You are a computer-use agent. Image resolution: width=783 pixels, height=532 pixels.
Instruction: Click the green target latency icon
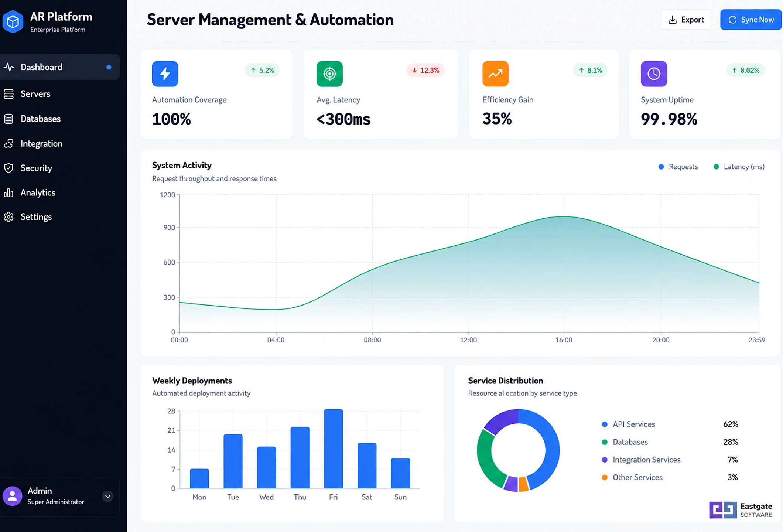329,74
